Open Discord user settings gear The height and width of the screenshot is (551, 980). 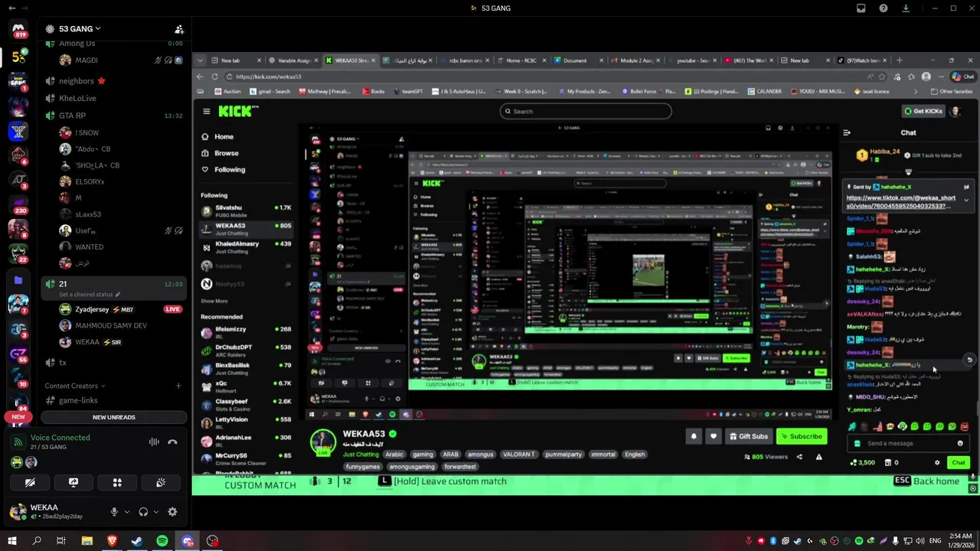(172, 512)
